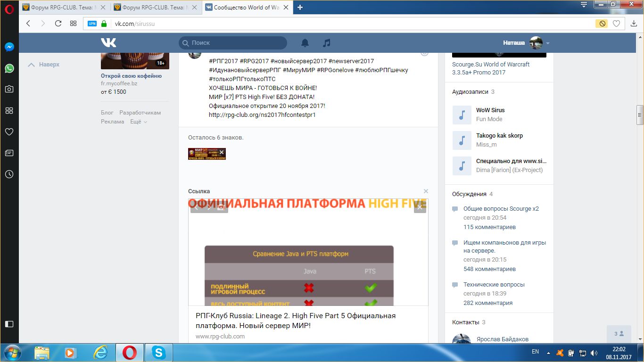Expand the Наташа profile dropdown menu

pyautogui.click(x=547, y=43)
